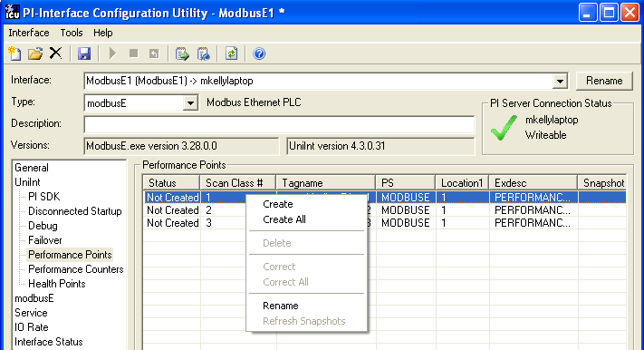
Task: Click the Start interface play icon
Action: 112,53
